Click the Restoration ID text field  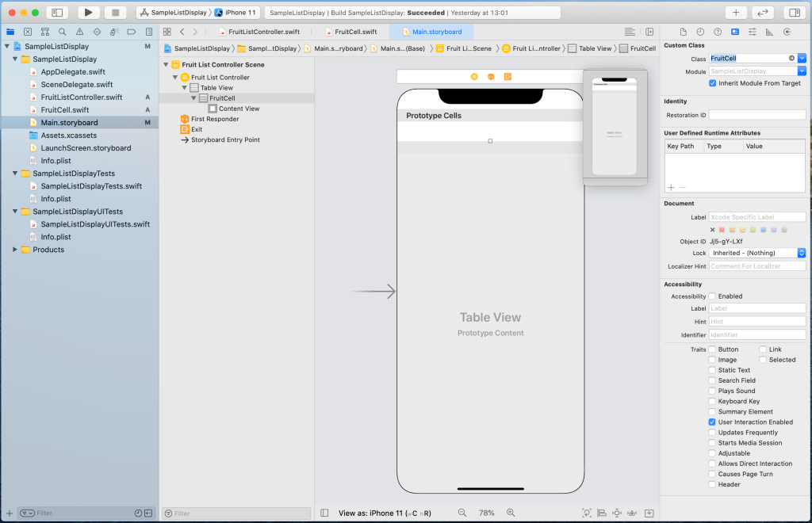[x=756, y=115]
